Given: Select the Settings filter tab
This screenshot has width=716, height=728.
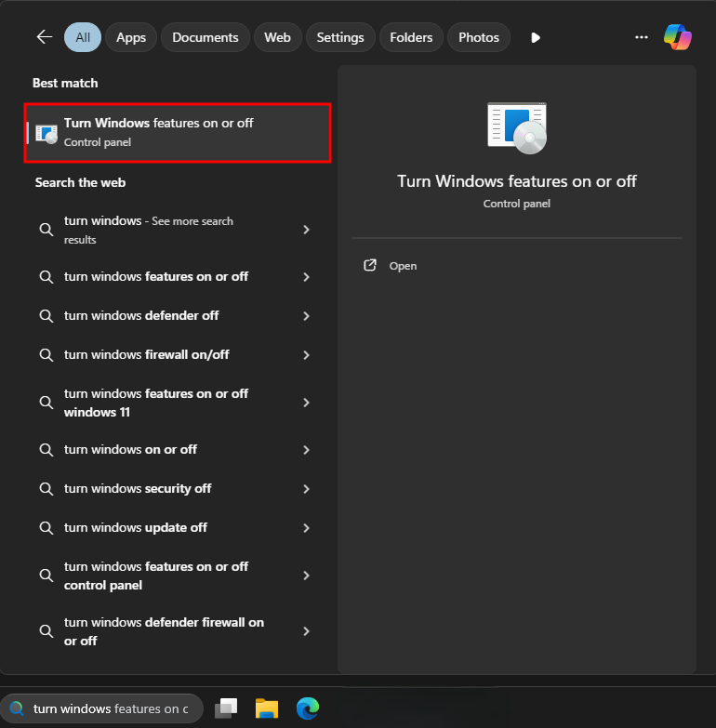Looking at the screenshot, I should [x=339, y=37].
